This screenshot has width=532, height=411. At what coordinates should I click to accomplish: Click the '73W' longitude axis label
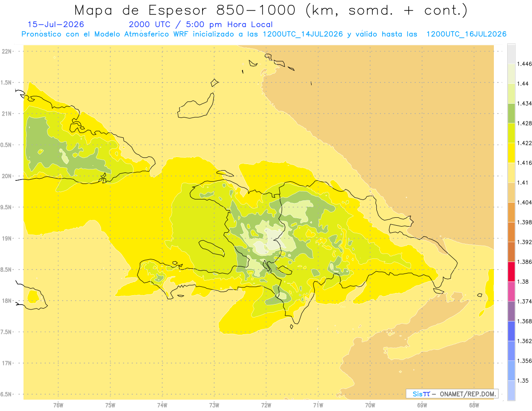tap(214, 405)
